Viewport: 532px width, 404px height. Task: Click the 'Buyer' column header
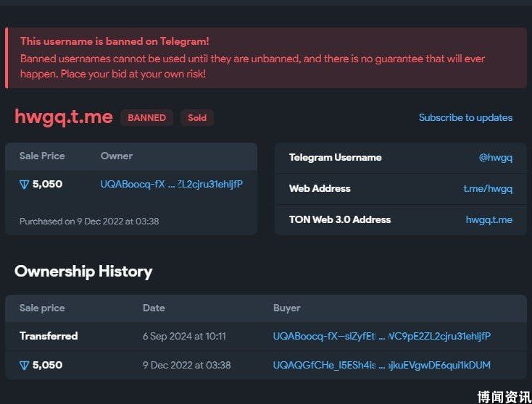pyautogui.click(x=287, y=308)
